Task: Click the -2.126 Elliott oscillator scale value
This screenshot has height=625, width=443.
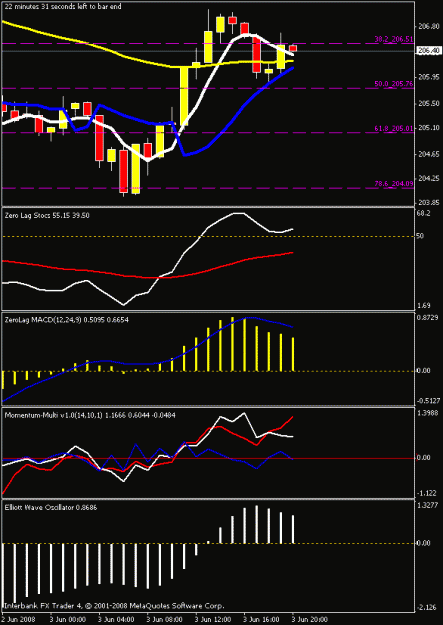Action: pyautogui.click(x=427, y=608)
